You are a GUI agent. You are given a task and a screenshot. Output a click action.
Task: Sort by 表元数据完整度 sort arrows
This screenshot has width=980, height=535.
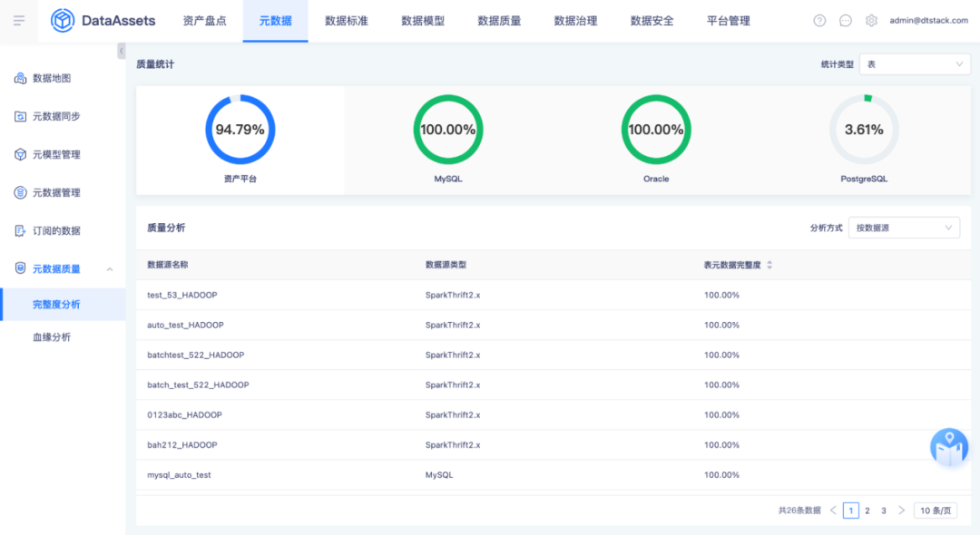tap(769, 265)
